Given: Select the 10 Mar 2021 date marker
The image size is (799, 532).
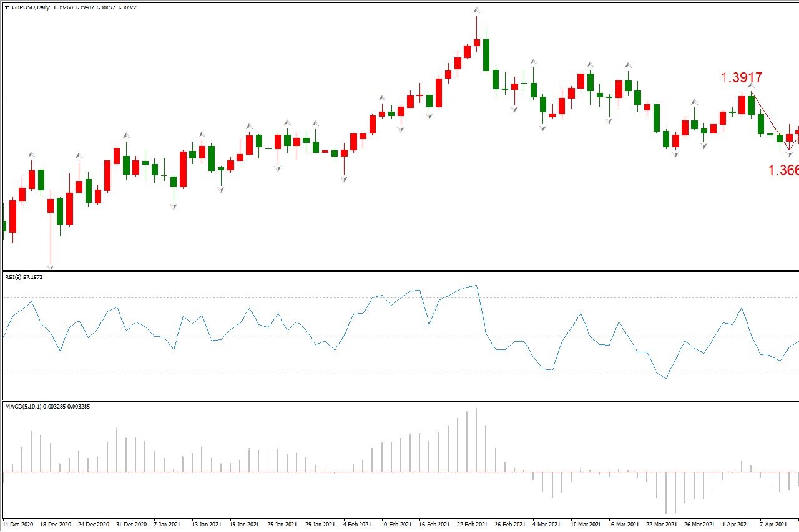Looking at the screenshot, I should pyautogui.click(x=587, y=525).
